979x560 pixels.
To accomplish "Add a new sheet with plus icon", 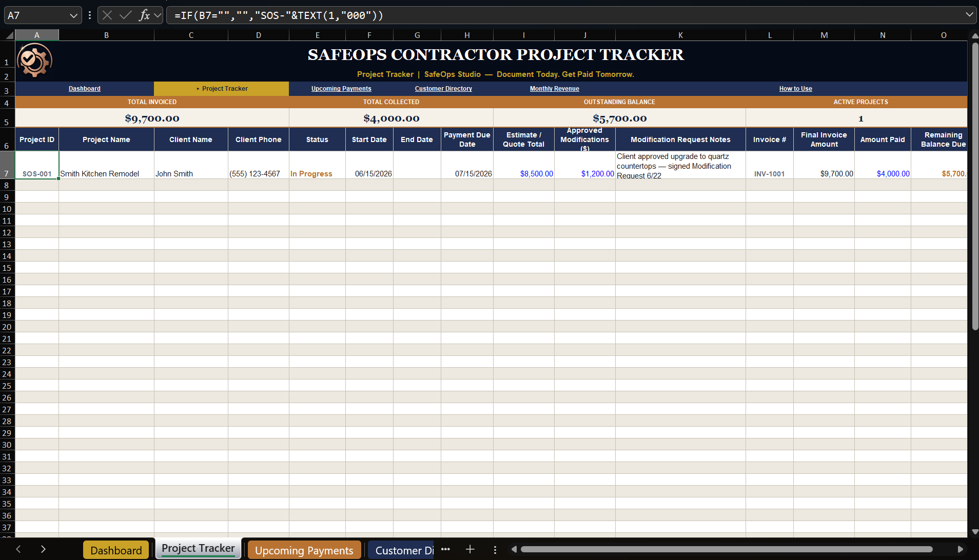I will pos(470,549).
